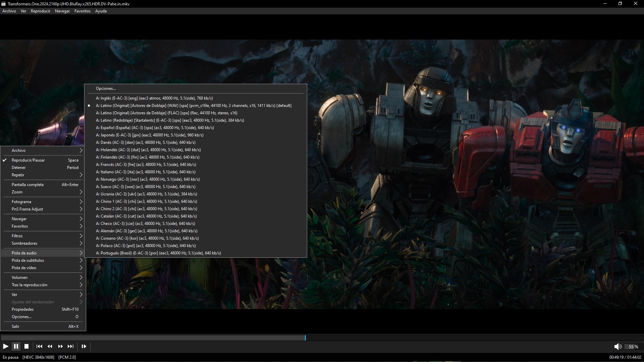This screenshot has height=362, width=644.
Task: Open the Favoritos menu in the menu bar
Action: click(83, 11)
